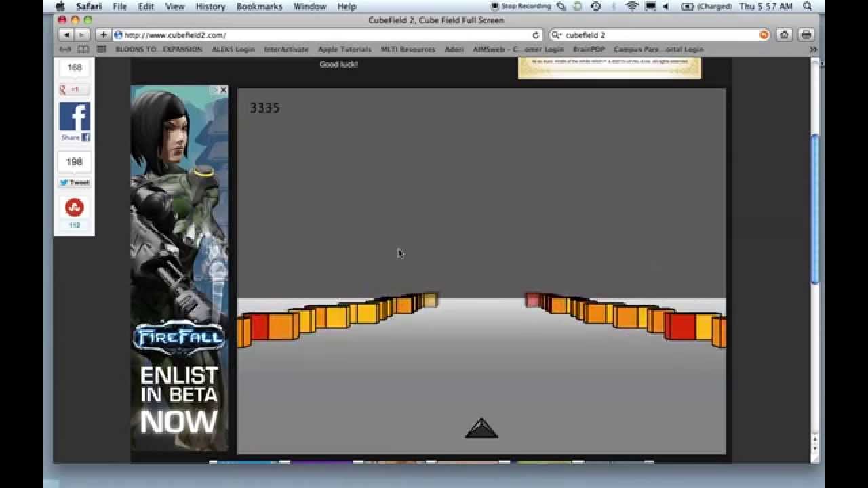Open Top Sites grid icon

pos(102,49)
